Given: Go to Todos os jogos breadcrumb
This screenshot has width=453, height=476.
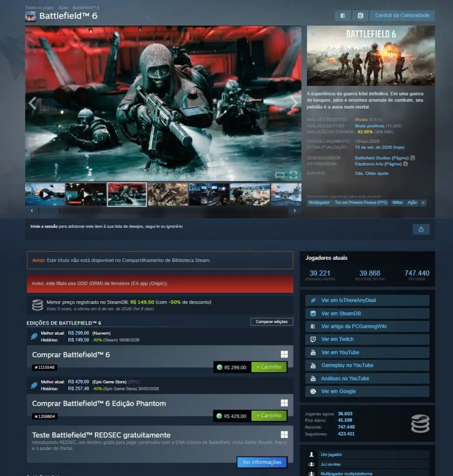Looking at the screenshot, I should pyautogui.click(x=39, y=7).
